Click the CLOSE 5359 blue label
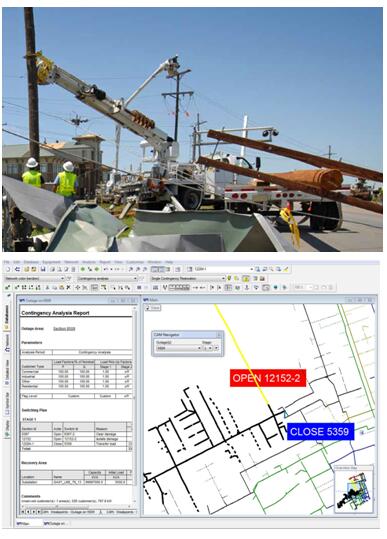This screenshot has height=539, width=387. click(320, 432)
